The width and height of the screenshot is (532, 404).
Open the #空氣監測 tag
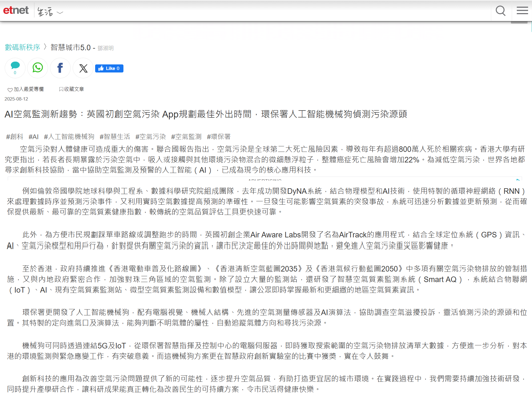click(186, 137)
